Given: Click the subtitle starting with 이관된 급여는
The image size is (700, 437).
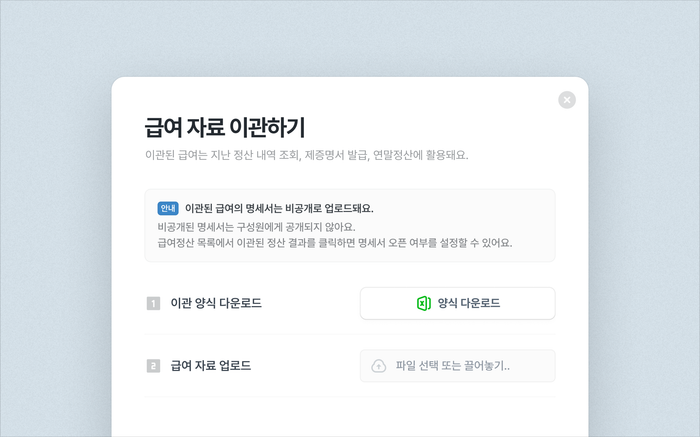Looking at the screenshot, I should (307, 155).
